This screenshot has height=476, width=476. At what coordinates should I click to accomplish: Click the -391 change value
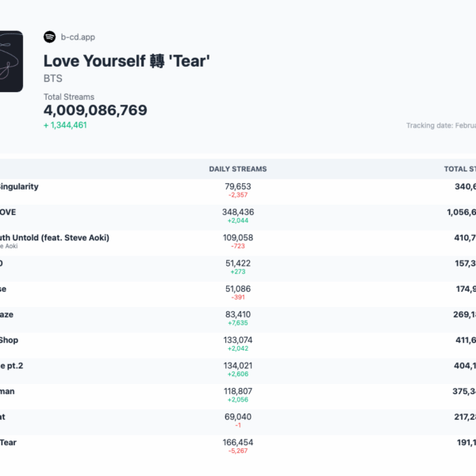238,297
